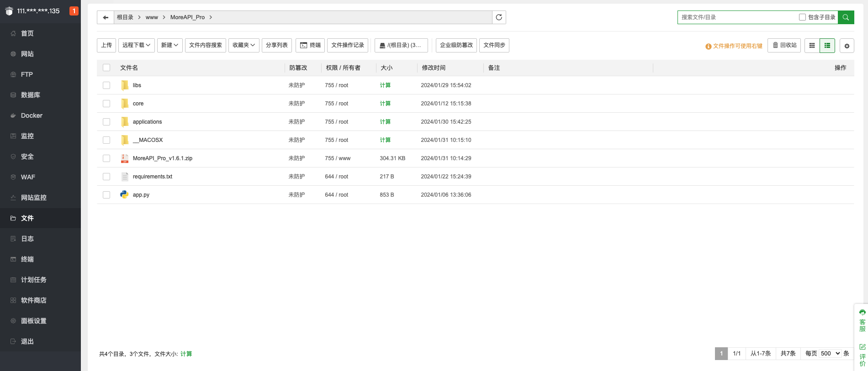Click 计算 link in footer summary

click(x=186, y=354)
